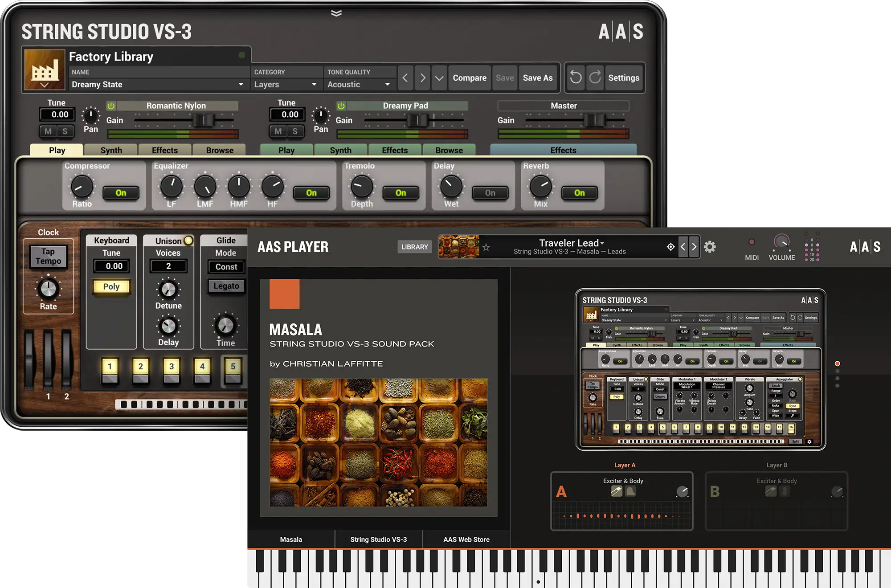
Task: Click the Layer A body icon
Action: click(x=630, y=491)
